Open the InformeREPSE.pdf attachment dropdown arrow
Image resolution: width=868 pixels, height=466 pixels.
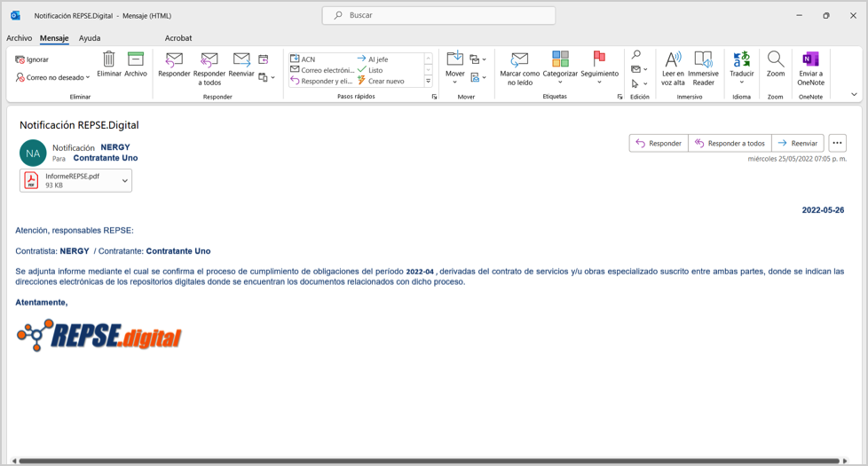pos(125,181)
